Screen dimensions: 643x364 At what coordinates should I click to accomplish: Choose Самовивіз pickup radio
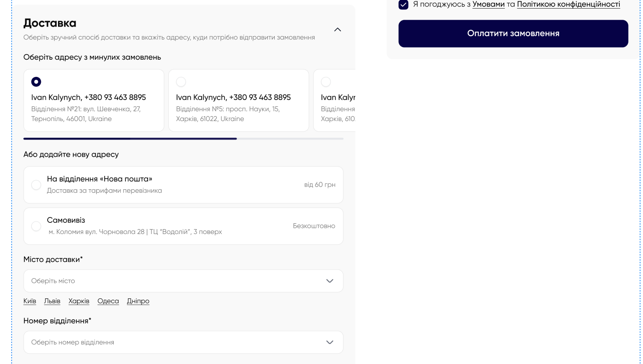tap(36, 226)
